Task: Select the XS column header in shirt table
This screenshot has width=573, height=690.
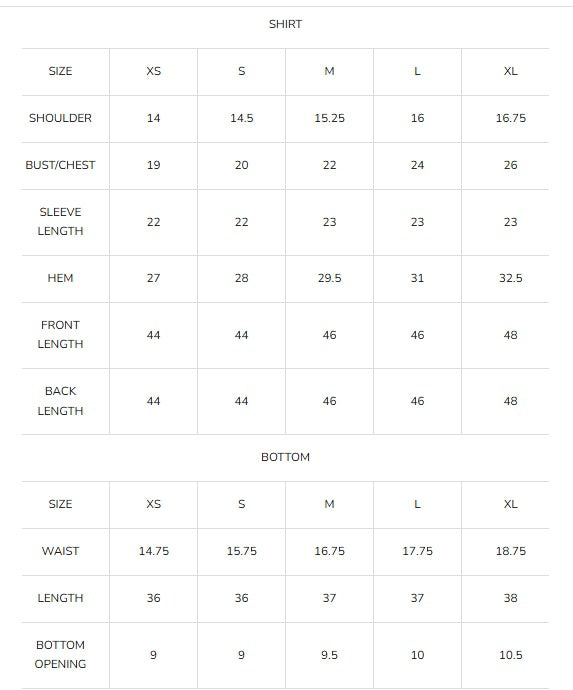Action: click(154, 71)
